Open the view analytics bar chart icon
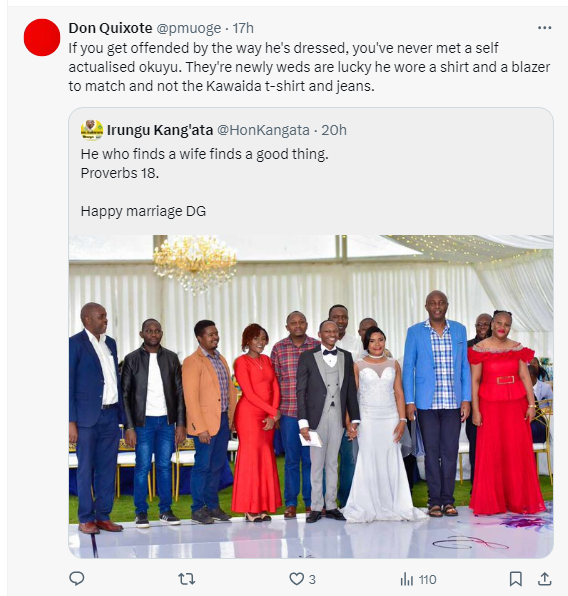The height and width of the screenshot is (596, 568). coord(406,579)
